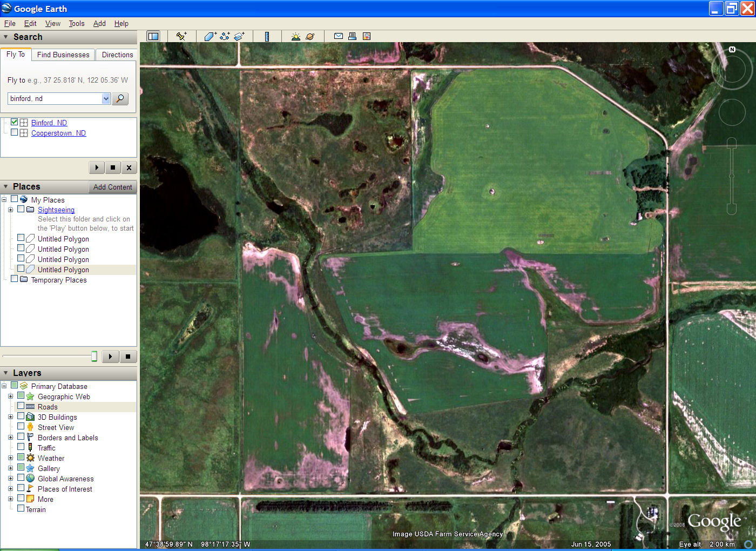Image resolution: width=756 pixels, height=551 pixels.
Task: Enable the Street View layer checkbox
Action: 21,426
